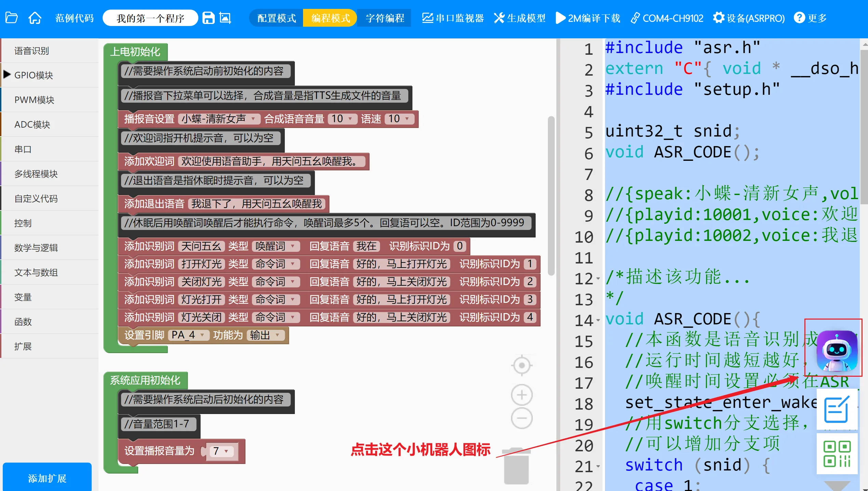This screenshot has width=868, height=491.
Task: Export workspace image with the picture icon
Action: tap(225, 18)
